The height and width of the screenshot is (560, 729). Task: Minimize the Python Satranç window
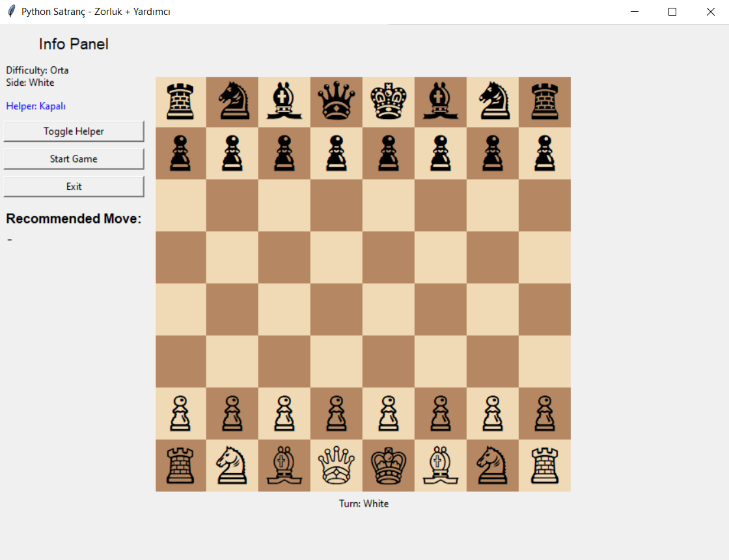[635, 12]
